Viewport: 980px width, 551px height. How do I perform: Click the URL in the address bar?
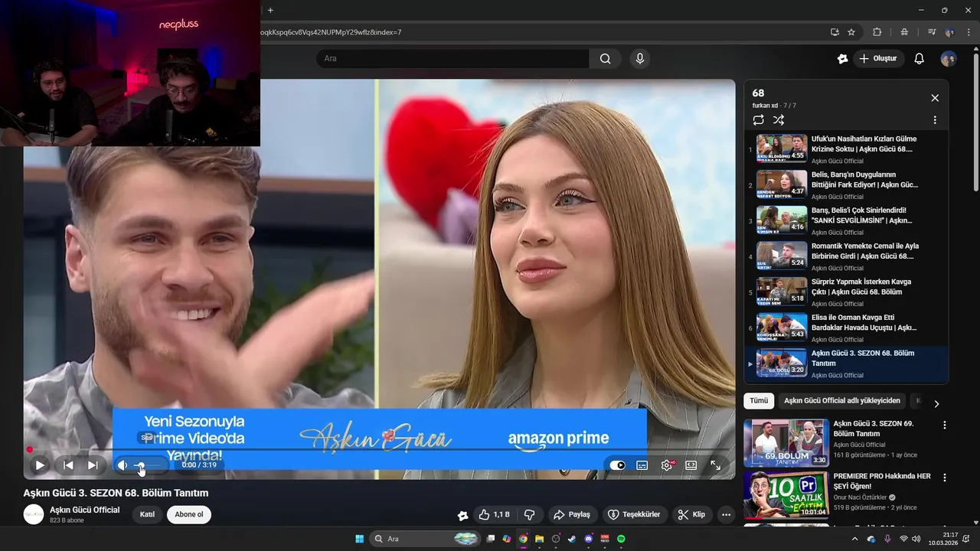coord(332,32)
